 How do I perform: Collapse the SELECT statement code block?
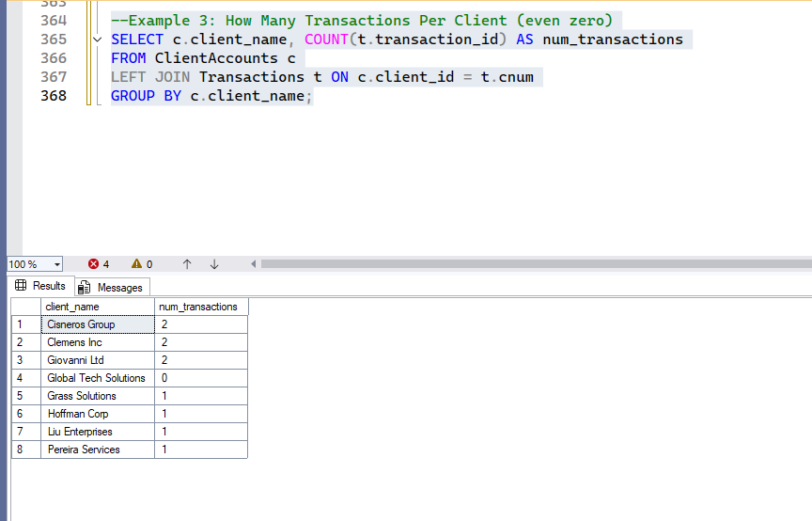point(98,39)
